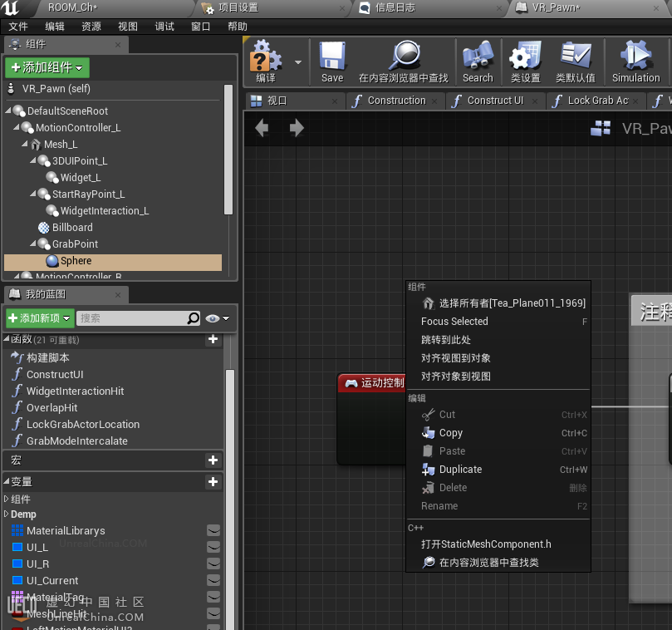Add a new function with plus button
Viewport: 672px width, 630px height.
click(213, 339)
